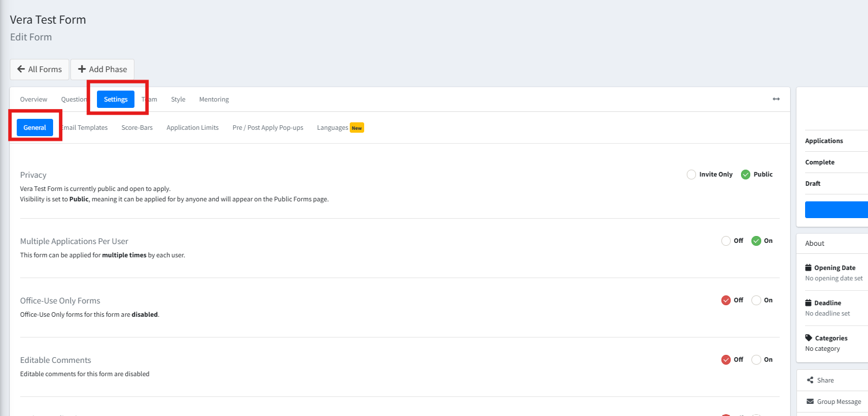Open the Mentoring tab
Image resolution: width=868 pixels, height=416 pixels.
point(214,99)
